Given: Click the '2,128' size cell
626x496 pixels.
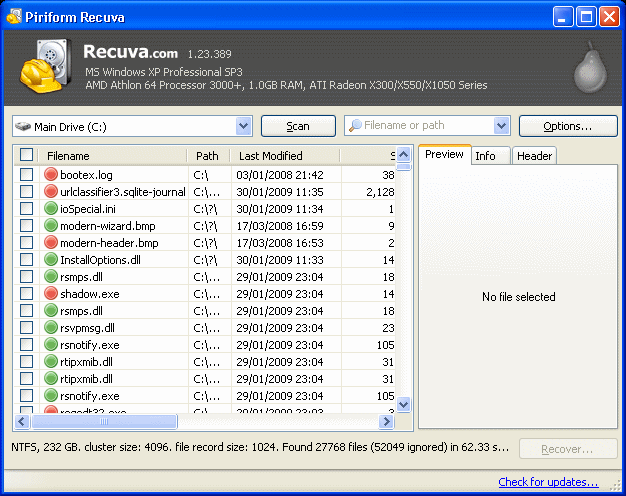Looking at the screenshot, I should 380,192.
